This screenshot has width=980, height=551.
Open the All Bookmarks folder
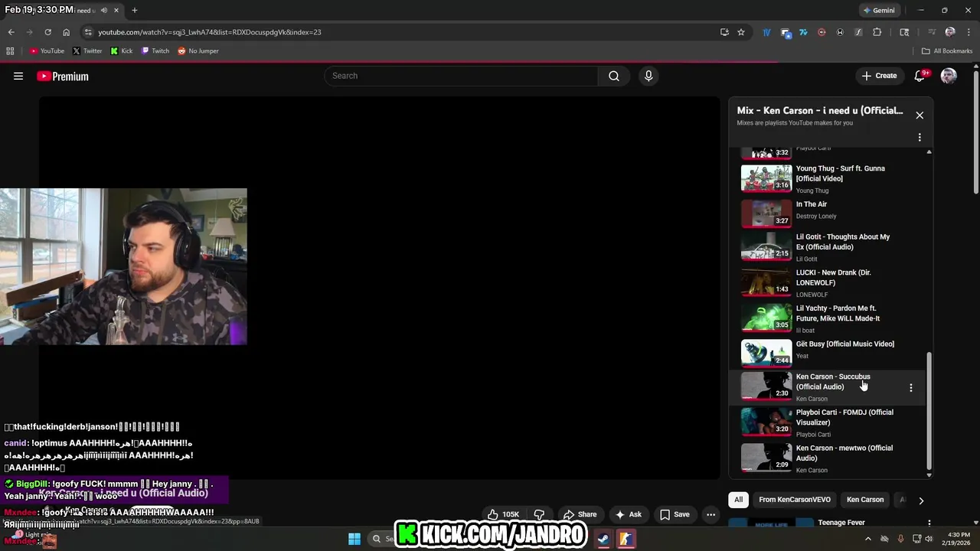(947, 51)
